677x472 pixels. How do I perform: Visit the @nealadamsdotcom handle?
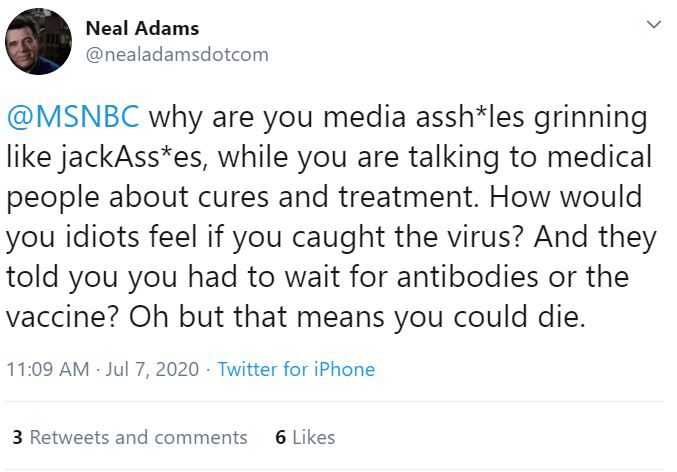pos(178,54)
